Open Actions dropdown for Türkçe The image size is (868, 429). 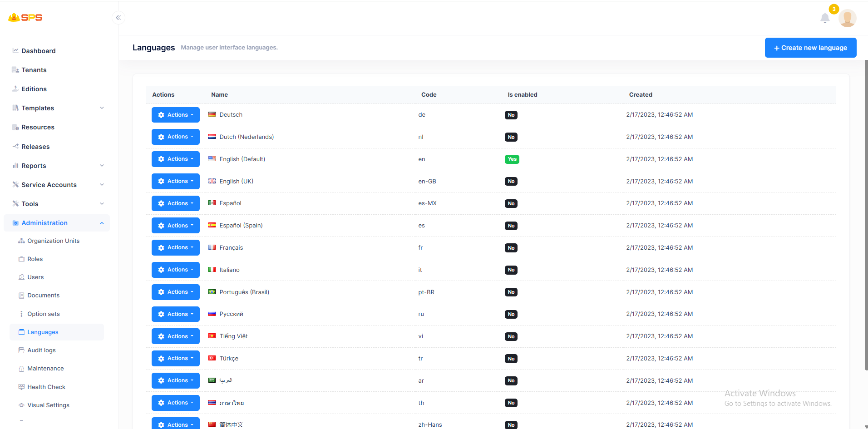click(x=176, y=358)
